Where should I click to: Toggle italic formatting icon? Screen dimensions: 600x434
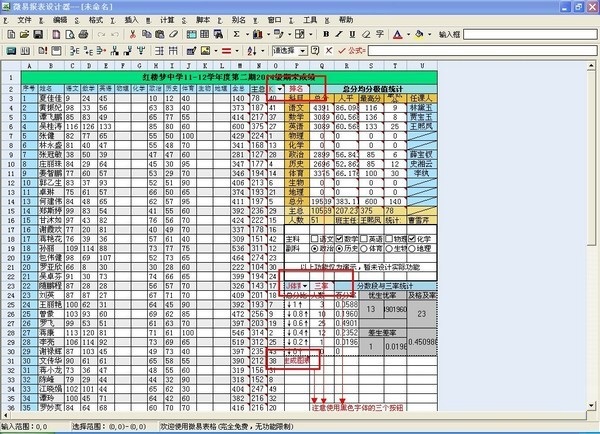click(339, 34)
